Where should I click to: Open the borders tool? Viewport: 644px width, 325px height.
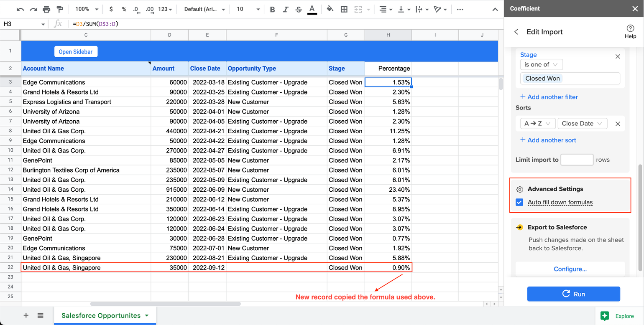tap(344, 9)
